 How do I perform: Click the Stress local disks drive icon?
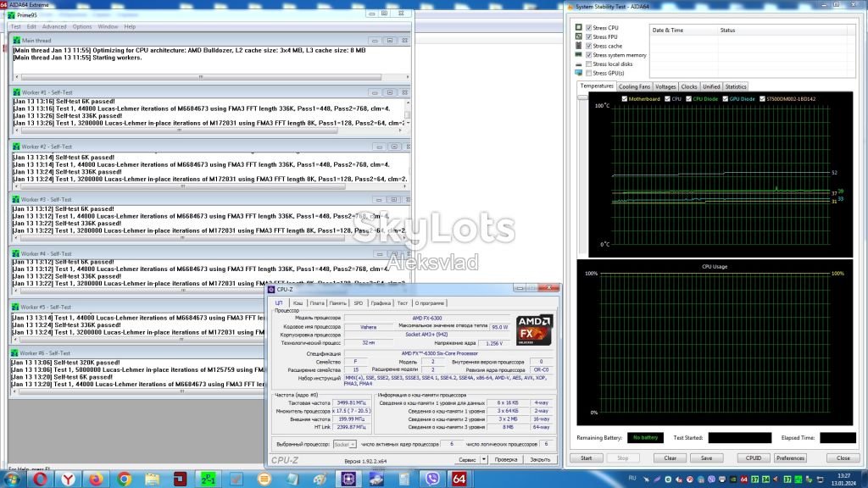pos(578,64)
